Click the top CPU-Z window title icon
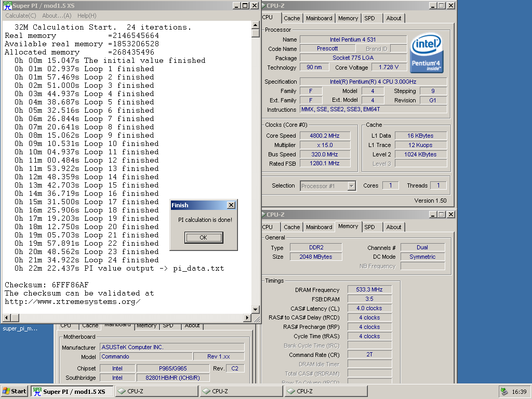This screenshot has width=532, height=399. pyautogui.click(x=264, y=5)
